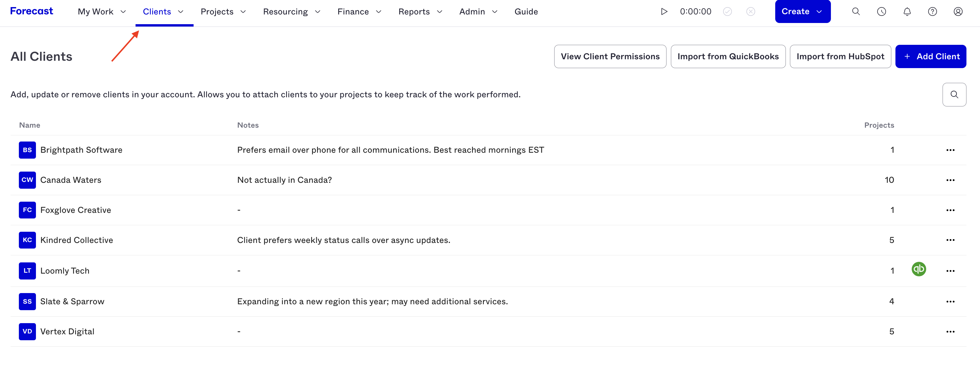
Task: Click the LT avatar for Loomly Tech
Action: coord(27,271)
